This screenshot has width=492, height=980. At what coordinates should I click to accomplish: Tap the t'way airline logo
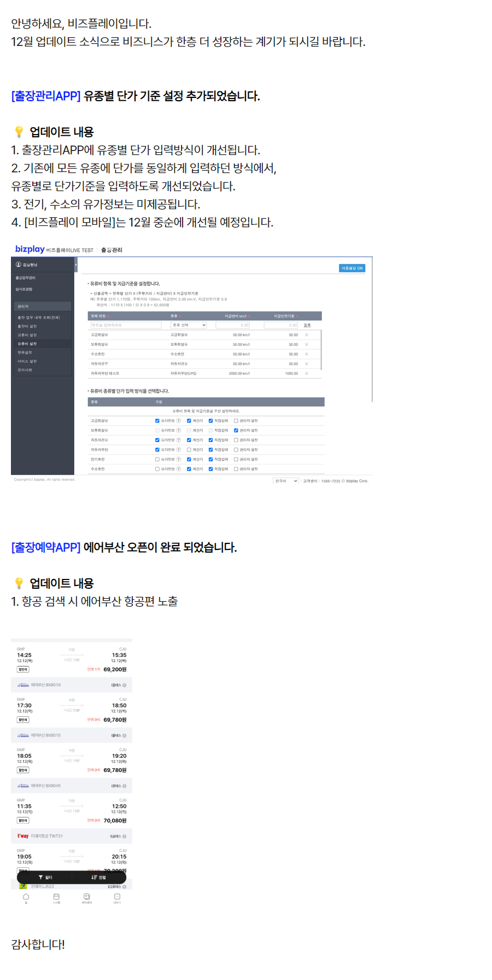tap(23, 836)
